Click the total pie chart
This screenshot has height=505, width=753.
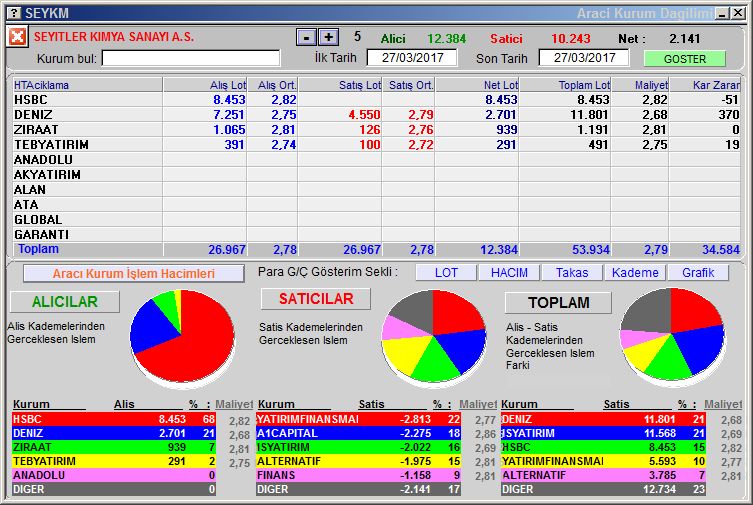coord(672,336)
